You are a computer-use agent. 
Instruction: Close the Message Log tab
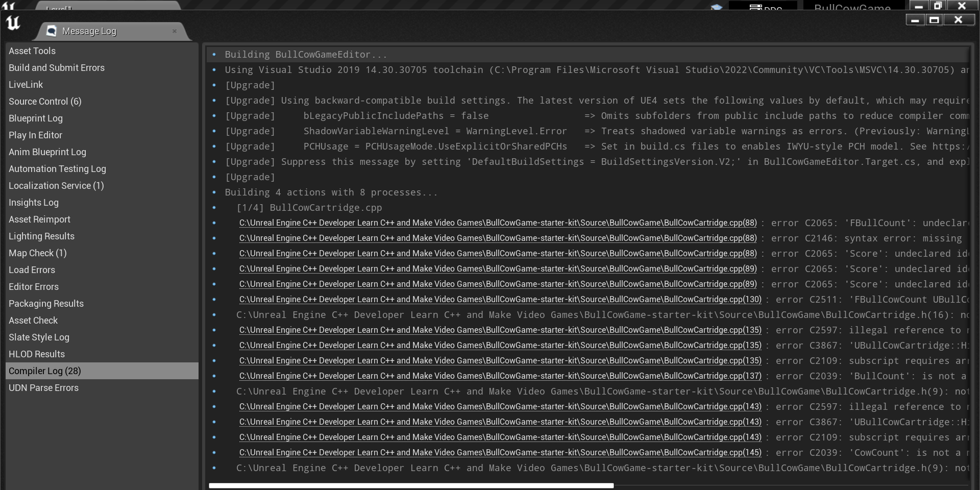click(x=175, y=32)
